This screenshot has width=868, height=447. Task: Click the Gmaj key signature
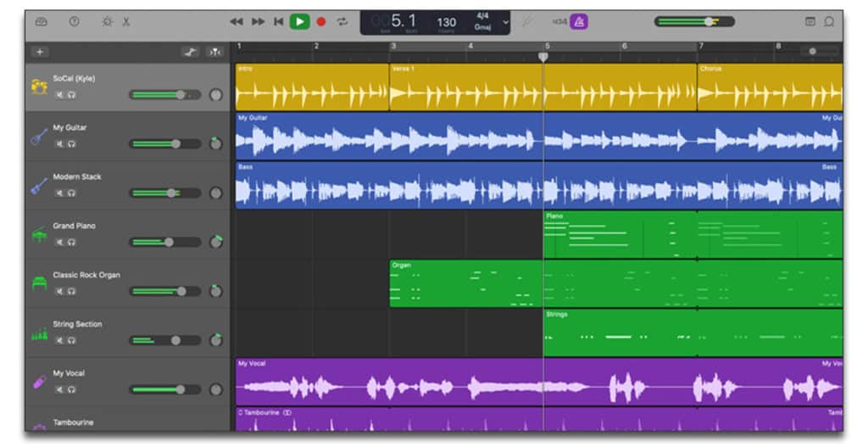point(482,26)
